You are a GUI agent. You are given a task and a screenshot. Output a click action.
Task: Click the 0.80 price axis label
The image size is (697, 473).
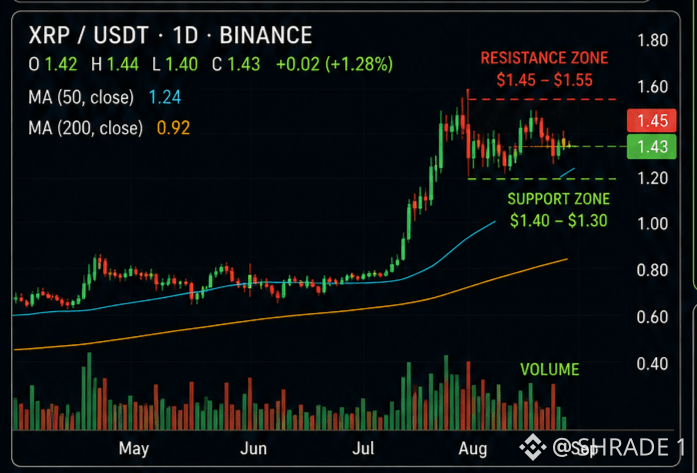(x=653, y=270)
